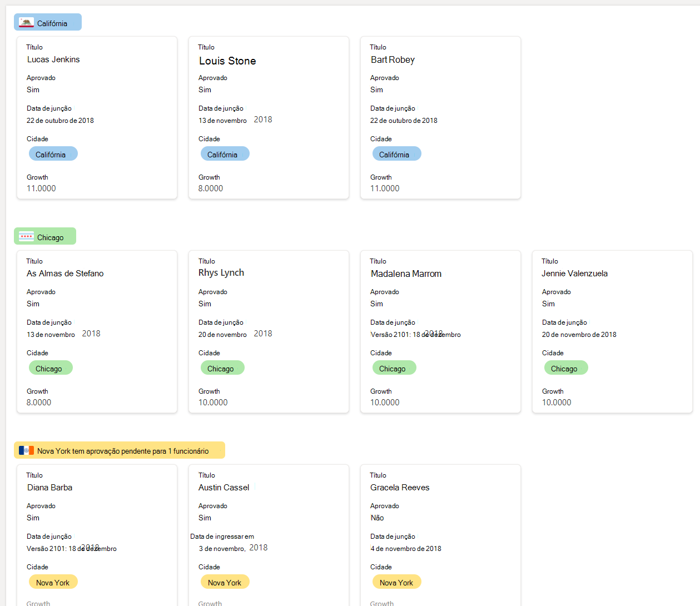The height and width of the screenshot is (606, 700).
Task: Open the Bart Robey card title
Action: point(393,59)
